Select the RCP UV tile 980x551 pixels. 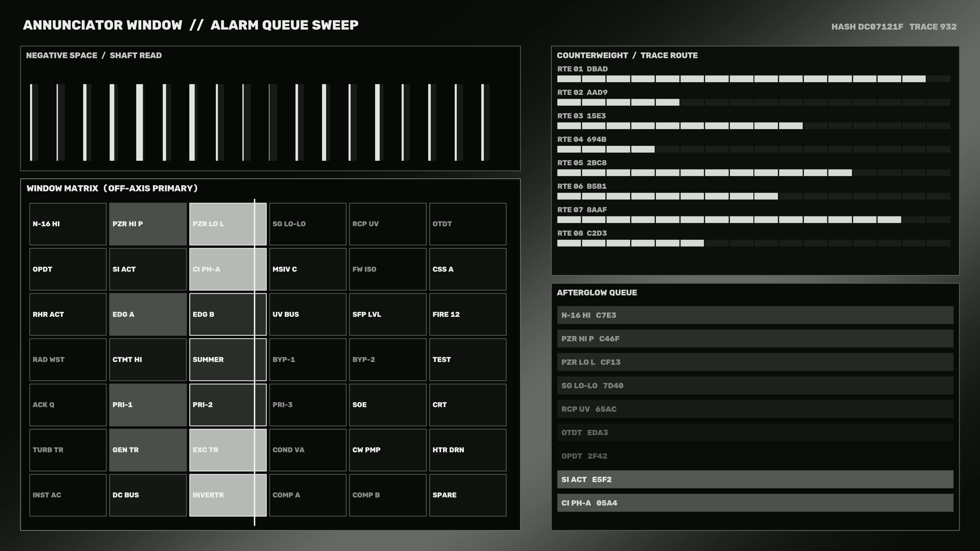pyautogui.click(x=388, y=224)
